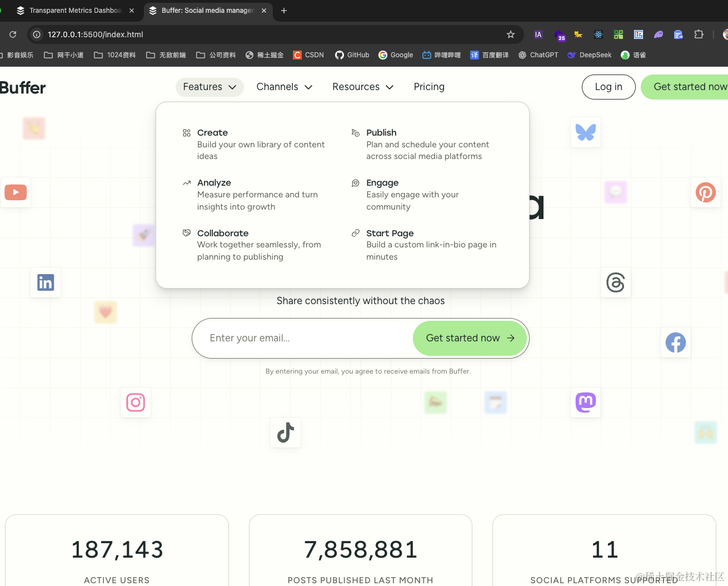Click the Publish icon in Features menu
The height and width of the screenshot is (586, 728).
click(x=356, y=133)
